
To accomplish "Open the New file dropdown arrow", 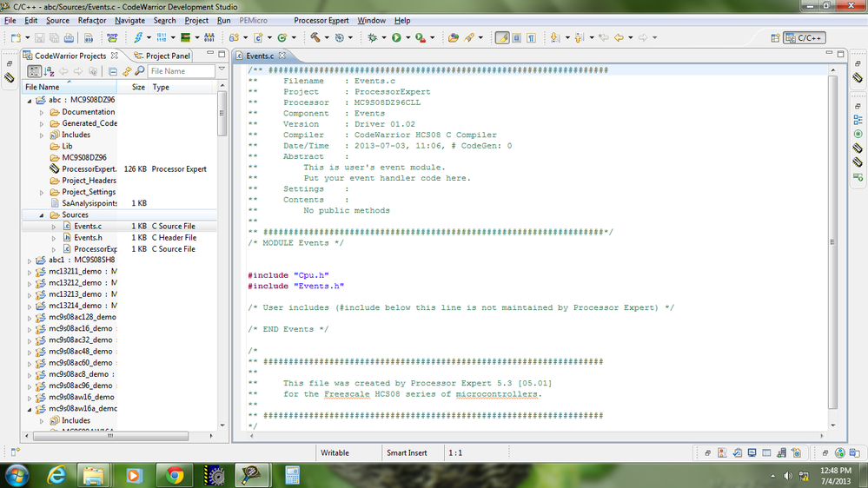I will (27, 37).
